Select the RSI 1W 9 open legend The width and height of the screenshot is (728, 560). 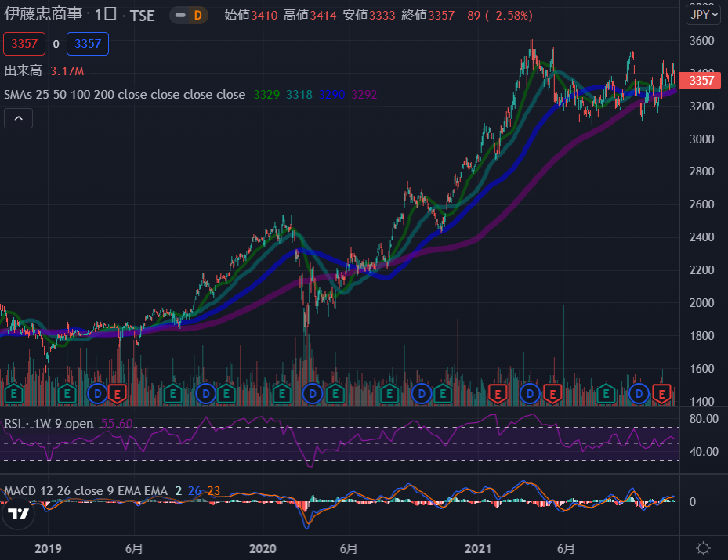(49, 423)
